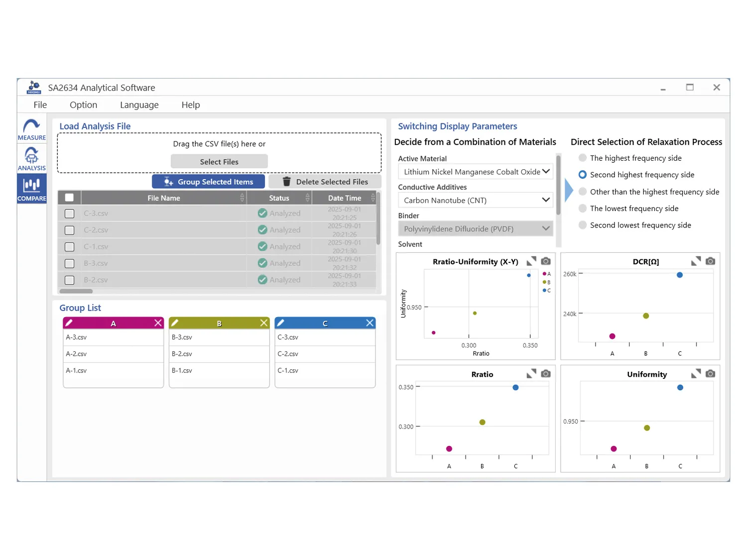Tick the checkbox for C-3.csv
Screen dimensions: 747x560
coord(70,214)
